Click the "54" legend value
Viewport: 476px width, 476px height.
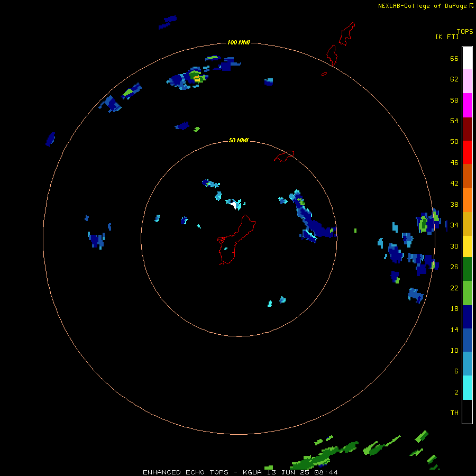[454, 121]
